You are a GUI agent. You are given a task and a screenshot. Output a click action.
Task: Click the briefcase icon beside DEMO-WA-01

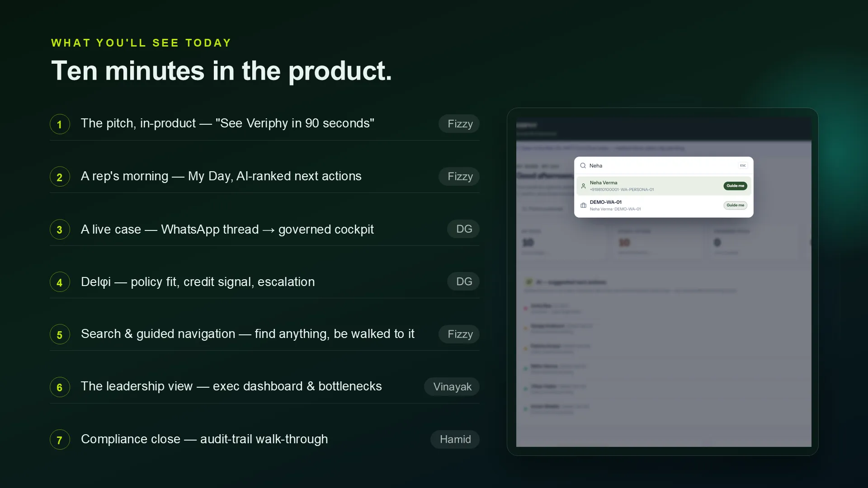tap(584, 206)
